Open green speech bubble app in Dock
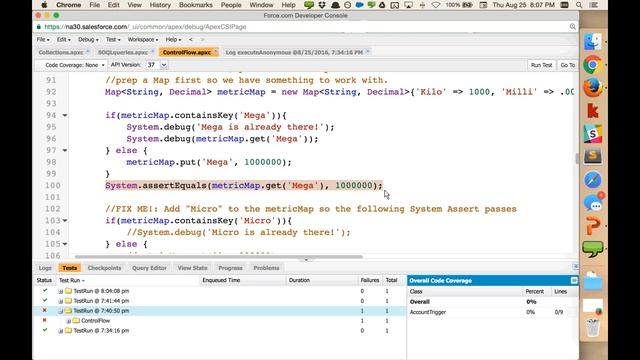 [593, 249]
